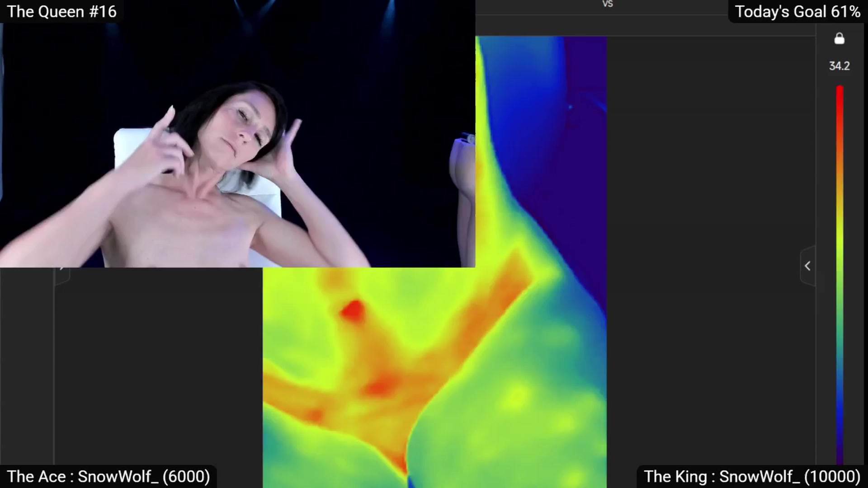Click the "vs" text at top

[x=608, y=4]
